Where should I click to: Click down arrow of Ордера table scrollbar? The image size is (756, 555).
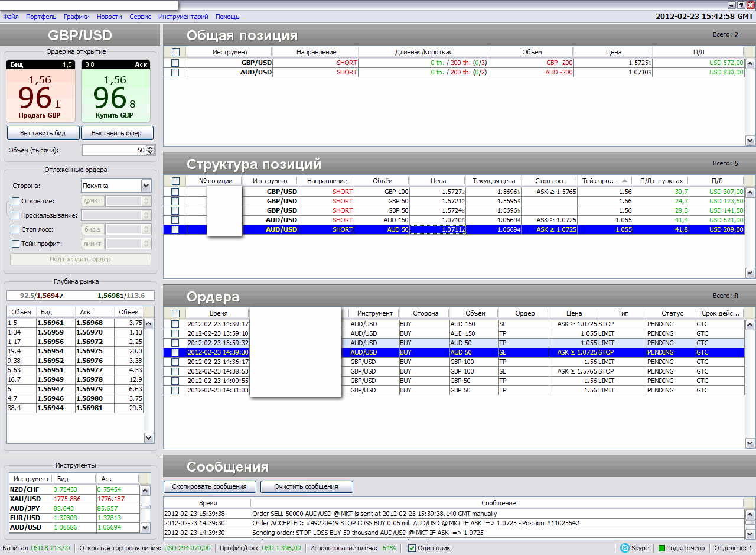750,443
